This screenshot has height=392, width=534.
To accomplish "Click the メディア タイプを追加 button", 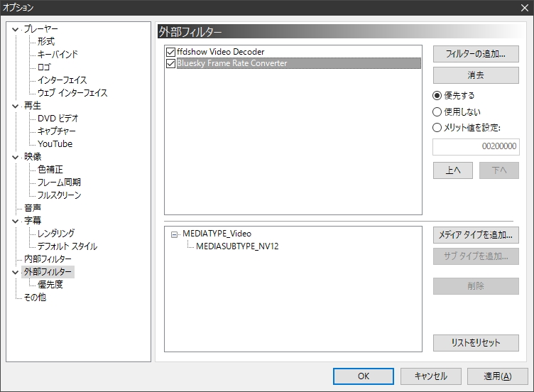I will pyautogui.click(x=476, y=235).
